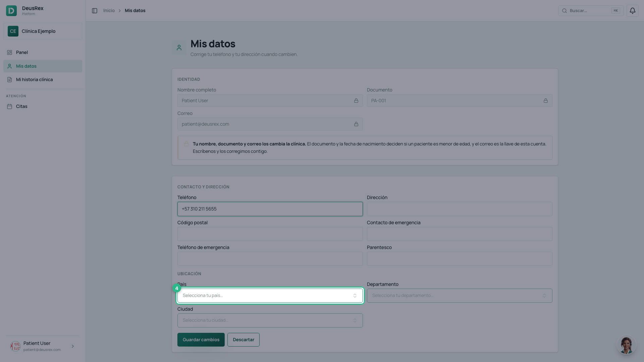The width and height of the screenshot is (644, 362).
Task: Expand the Patient User account menu chevron
Action: point(73,346)
